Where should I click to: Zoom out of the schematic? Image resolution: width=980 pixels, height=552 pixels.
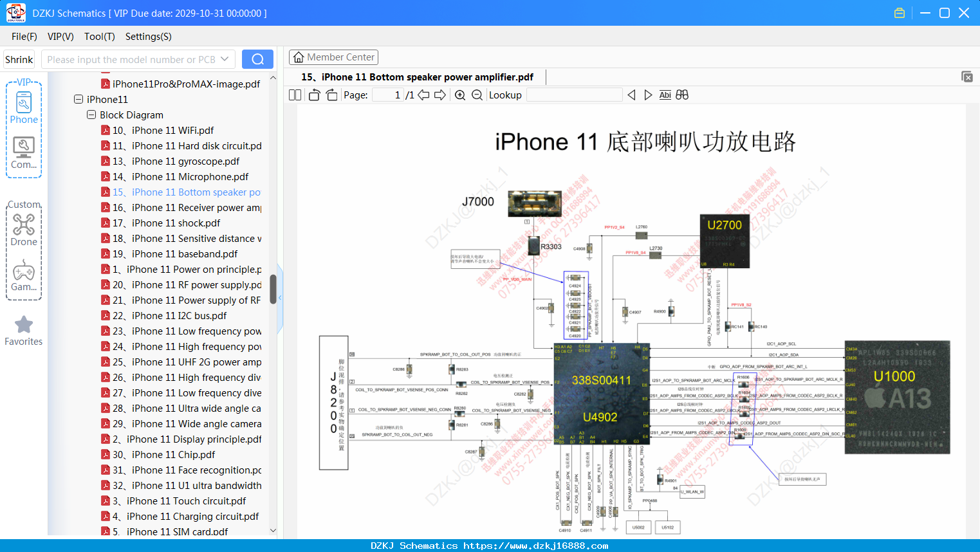coord(477,95)
